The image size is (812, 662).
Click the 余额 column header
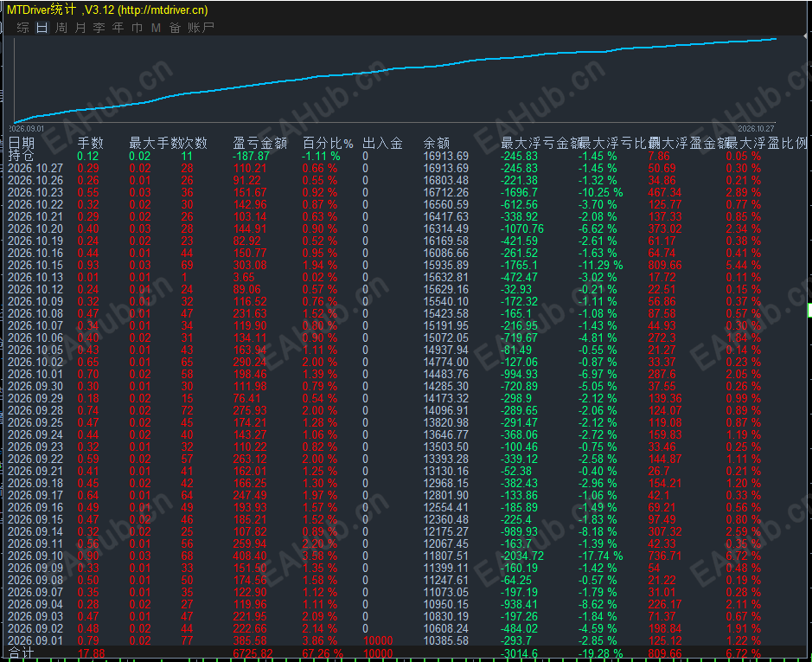click(436, 143)
